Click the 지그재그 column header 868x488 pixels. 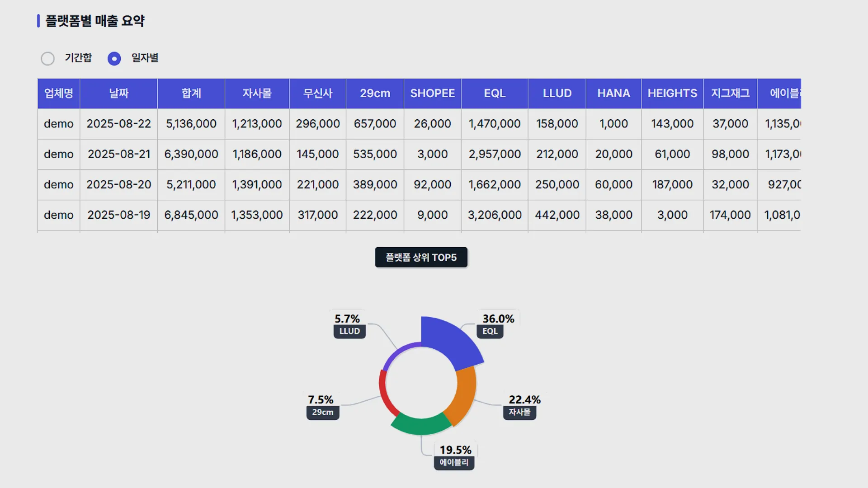(730, 94)
